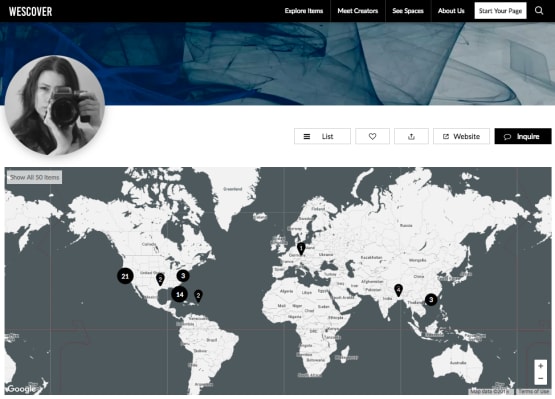Click Show All 50 Items on map

[x=34, y=177]
